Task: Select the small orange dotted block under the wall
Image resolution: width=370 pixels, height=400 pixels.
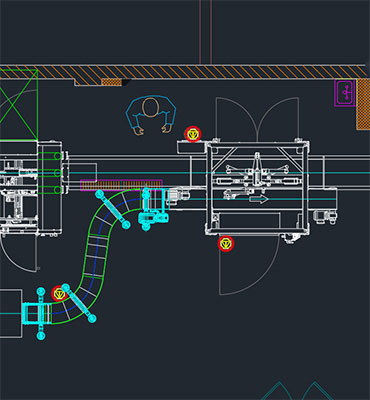Action: [x=111, y=82]
